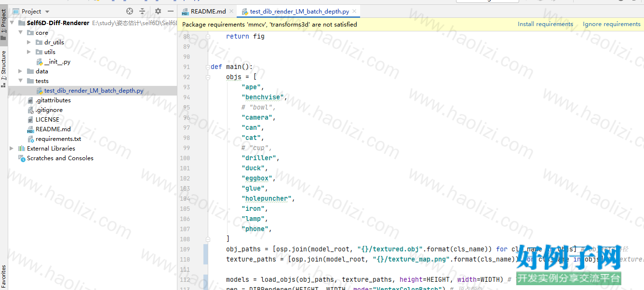Screen dimensions: 644x290
Task: Collapse the Self6D-Diff-Renderer root node
Action: pos(12,23)
